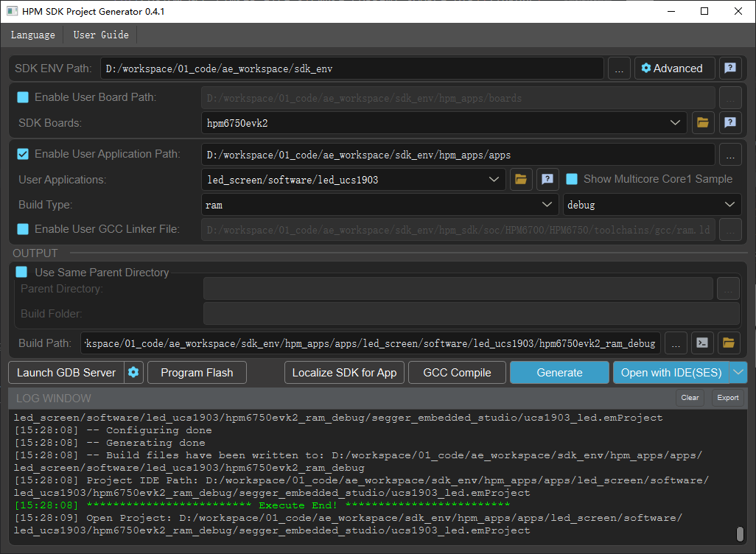Click the Build Path text field
756x554 pixels.
tap(371, 343)
